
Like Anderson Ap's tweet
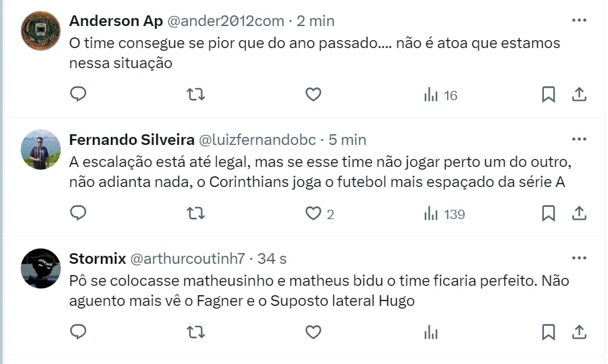[x=313, y=95]
